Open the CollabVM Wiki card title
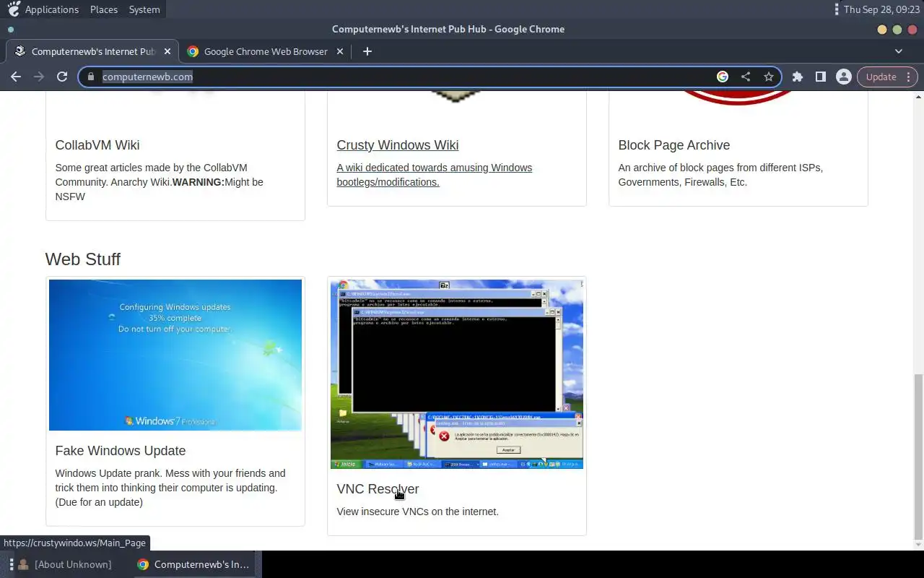924x578 pixels. coord(97,145)
